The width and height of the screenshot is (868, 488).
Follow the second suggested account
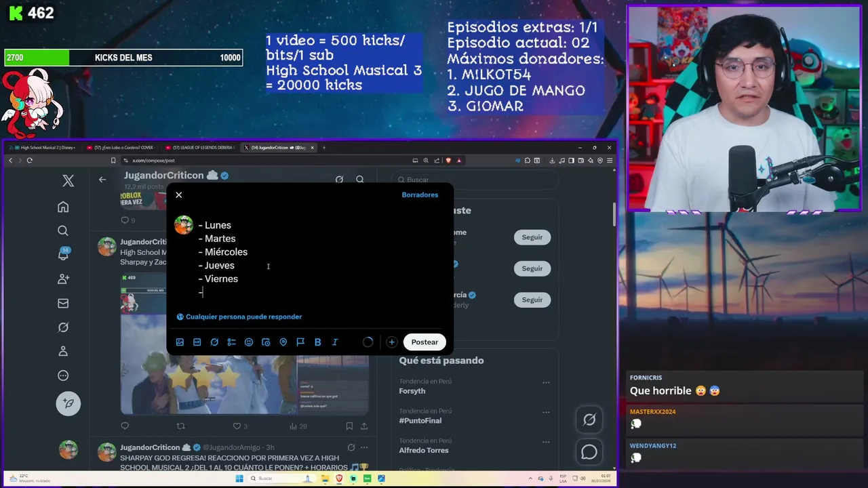pyautogui.click(x=532, y=268)
